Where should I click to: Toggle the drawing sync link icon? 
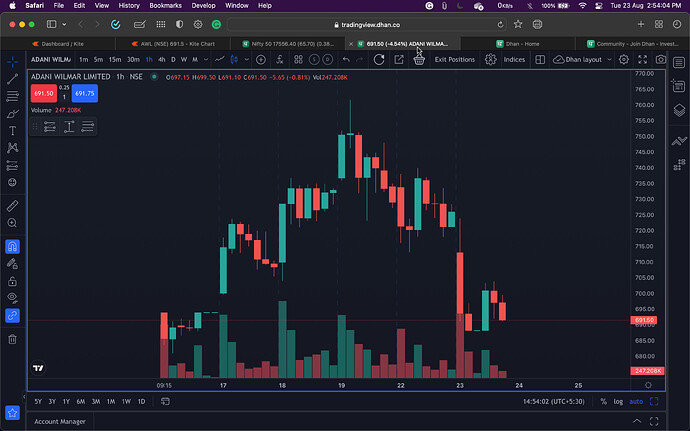[x=12, y=316]
